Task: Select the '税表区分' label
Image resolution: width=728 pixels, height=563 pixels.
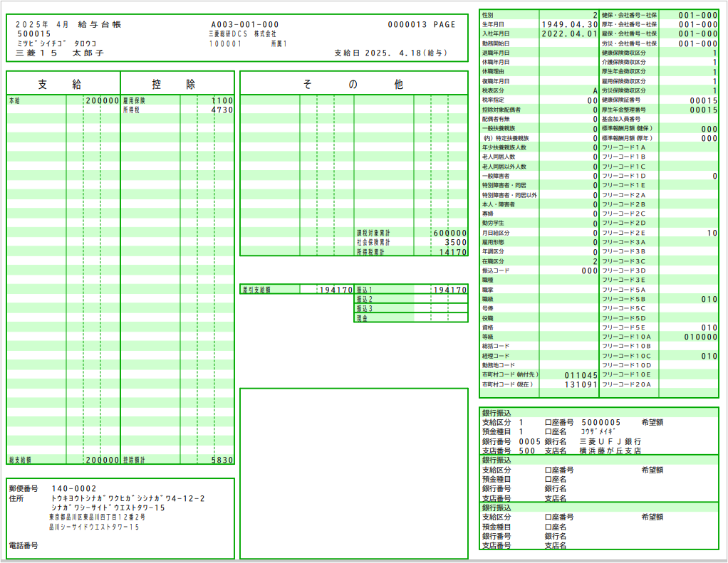Action: click(x=493, y=91)
